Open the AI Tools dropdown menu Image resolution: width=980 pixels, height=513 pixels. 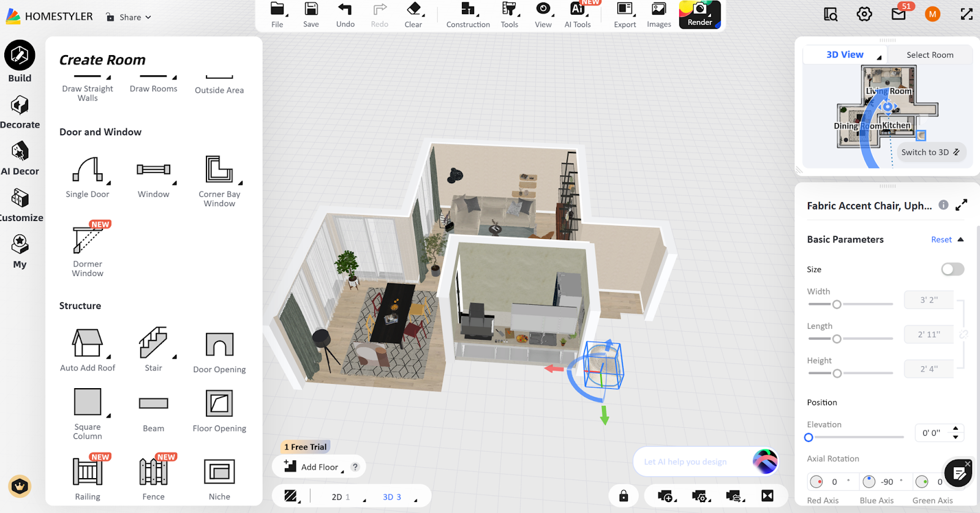578,15
